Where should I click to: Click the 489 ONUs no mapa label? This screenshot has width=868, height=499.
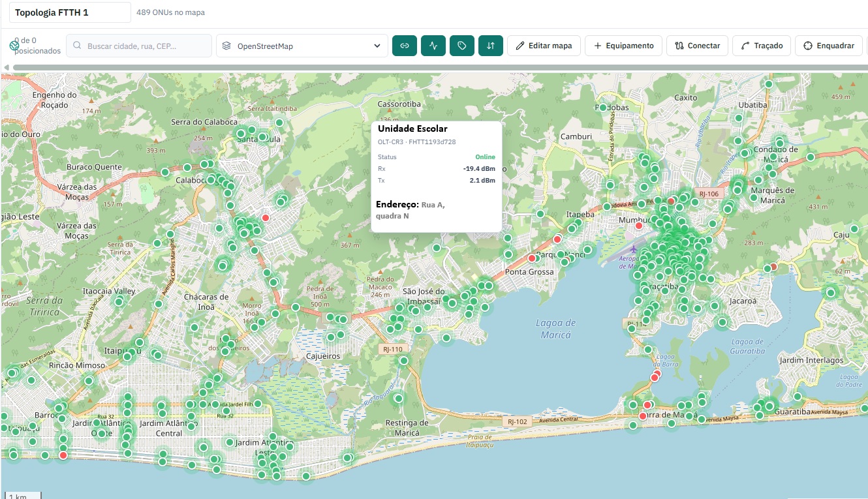pos(170,12)
